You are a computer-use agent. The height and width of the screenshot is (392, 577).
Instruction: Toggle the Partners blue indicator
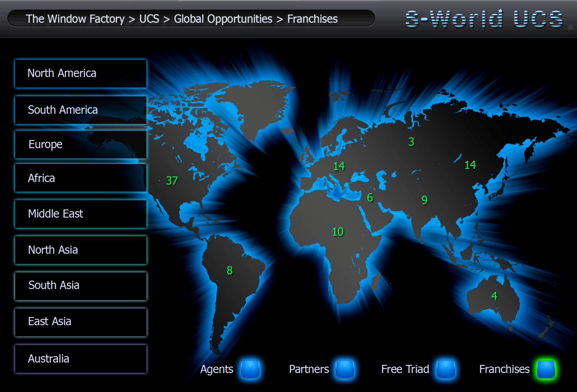click(x=345, y=369)
